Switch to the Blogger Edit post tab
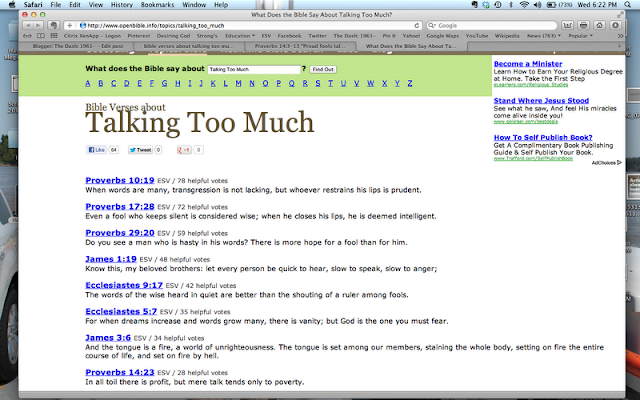This screenshot has height=400, width=640. point(78,46)
